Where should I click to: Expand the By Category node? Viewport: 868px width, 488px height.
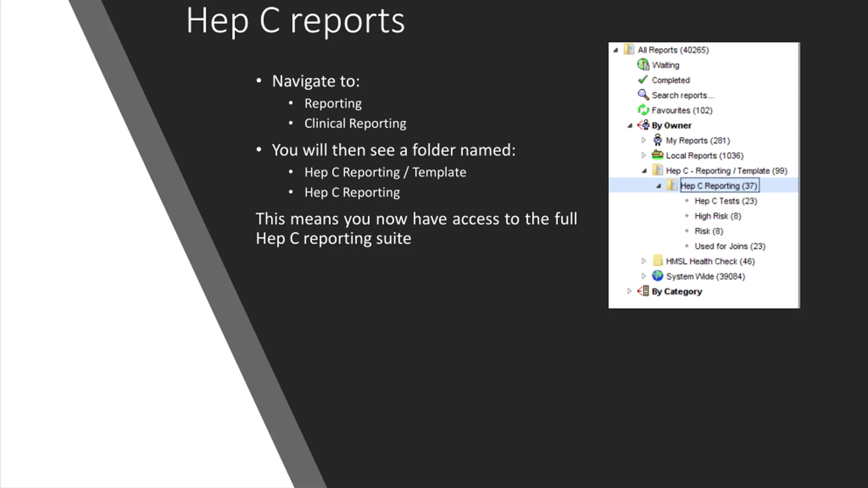click(629, 291)
